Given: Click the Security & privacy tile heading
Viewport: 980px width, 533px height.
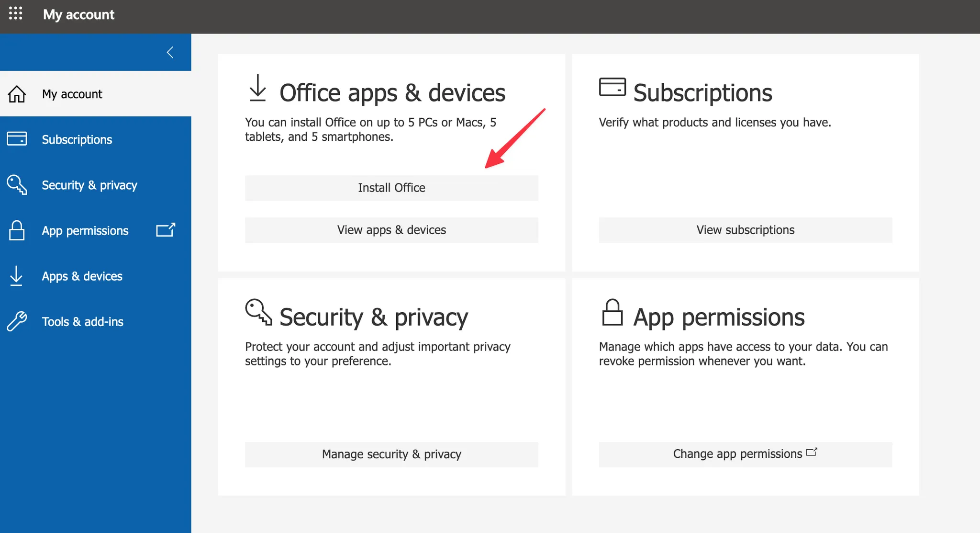Looking at the screenshot, I should pos(374,317).
